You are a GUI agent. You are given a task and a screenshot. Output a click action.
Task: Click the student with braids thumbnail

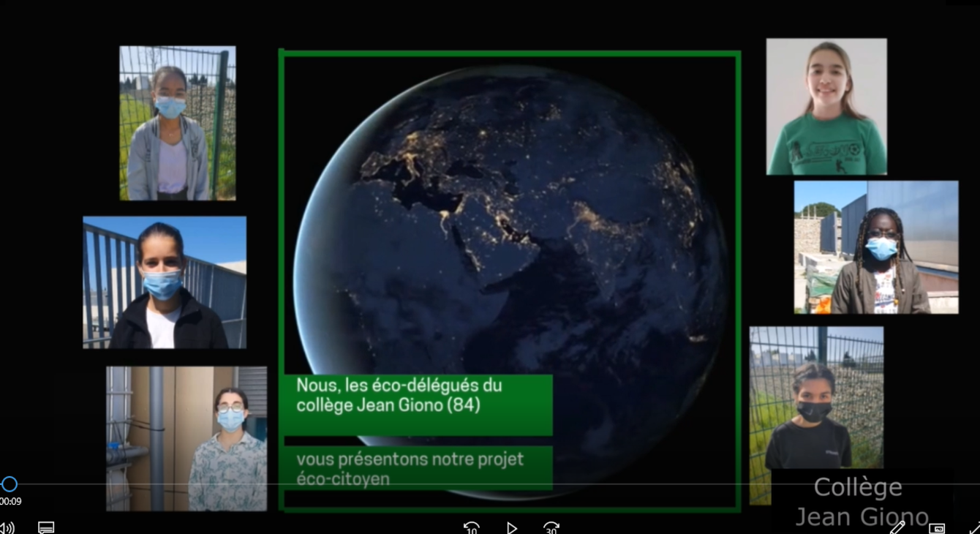coord(876,247)
